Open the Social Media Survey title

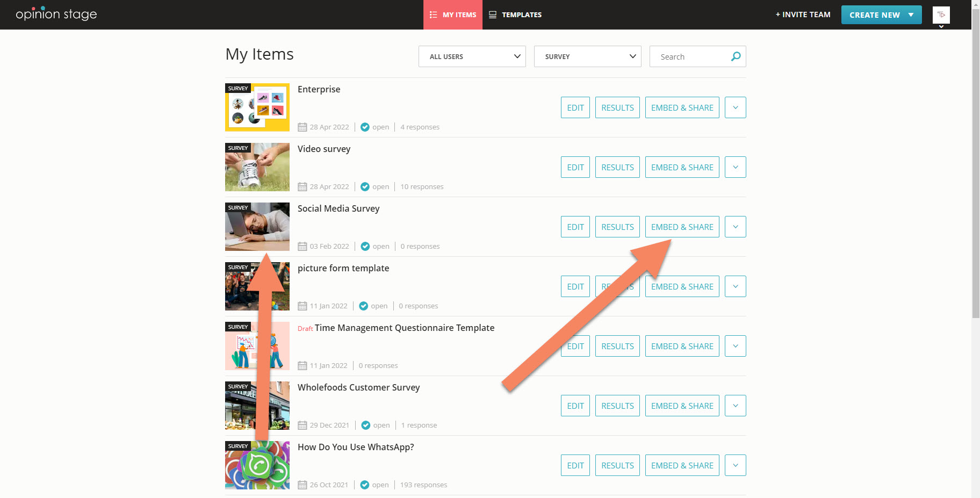point(338,208)
